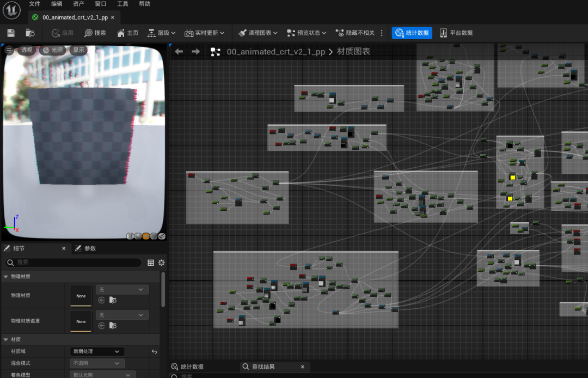The height and width of the screenshot is (378, 588).
Task: Switch to the bottom 统计数据 tab
Action: pyautogui.click(x=187, y=367)
